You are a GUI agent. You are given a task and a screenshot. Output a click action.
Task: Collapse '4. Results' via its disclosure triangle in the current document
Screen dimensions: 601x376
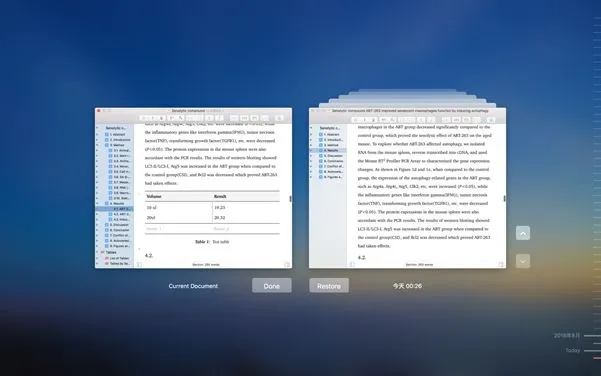97,204
